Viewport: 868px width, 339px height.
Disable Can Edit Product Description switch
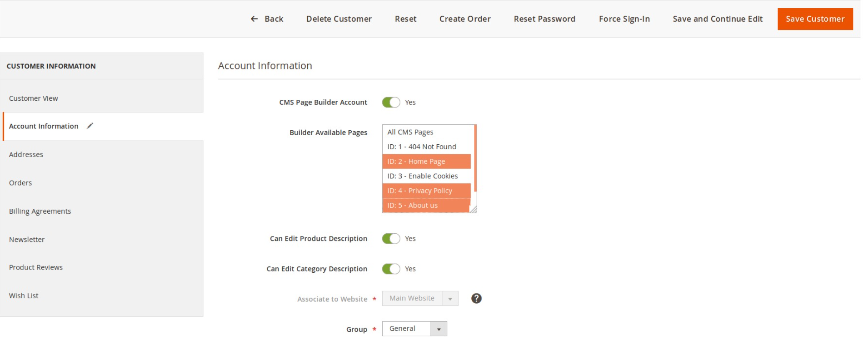tap(391, 238)
